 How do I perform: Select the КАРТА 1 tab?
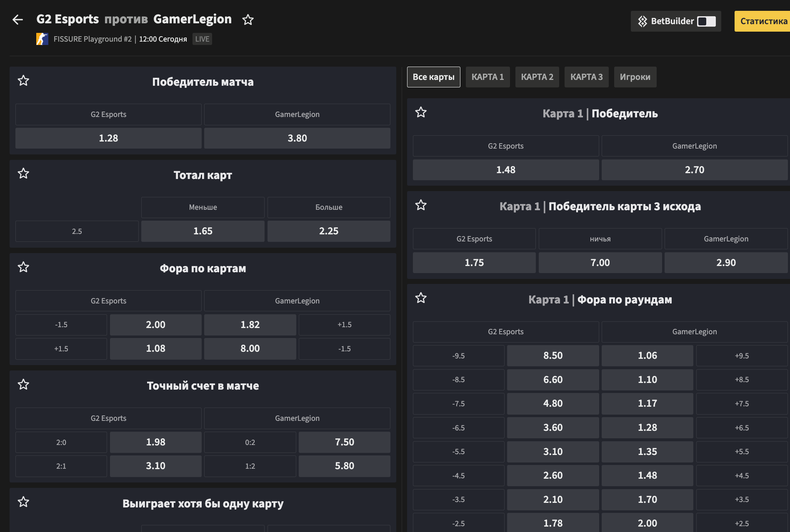tap(487, 77)
